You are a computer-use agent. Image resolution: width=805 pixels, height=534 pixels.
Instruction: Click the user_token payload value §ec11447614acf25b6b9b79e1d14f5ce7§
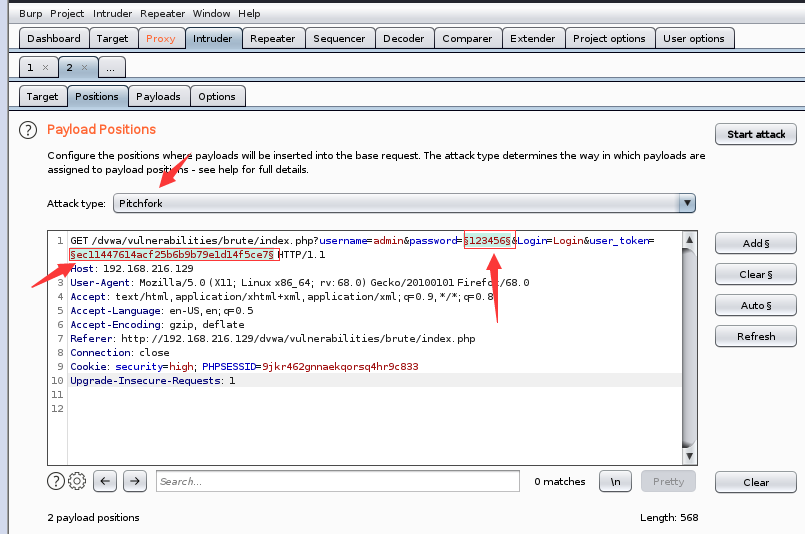point(172,255)
